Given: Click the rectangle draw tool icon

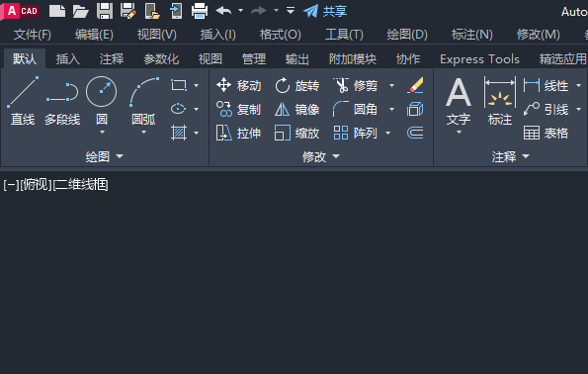Looking at the screenshot, I should [179, 85].
